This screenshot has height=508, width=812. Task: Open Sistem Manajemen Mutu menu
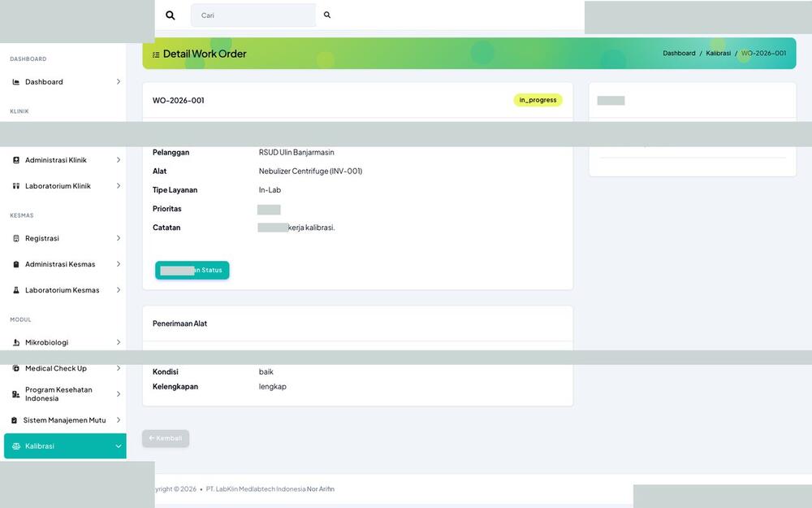tap(65, 420)
